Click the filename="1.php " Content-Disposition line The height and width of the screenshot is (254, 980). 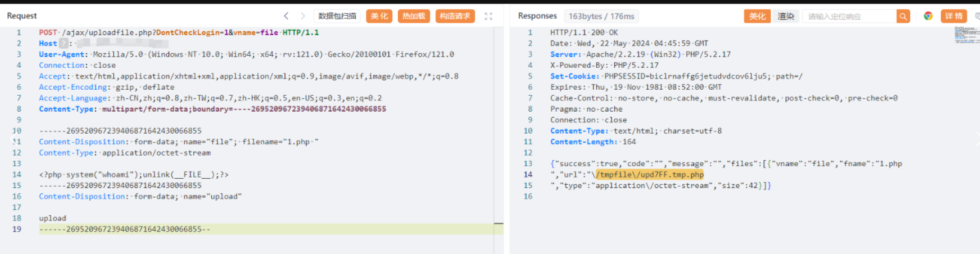coord(179,142)
